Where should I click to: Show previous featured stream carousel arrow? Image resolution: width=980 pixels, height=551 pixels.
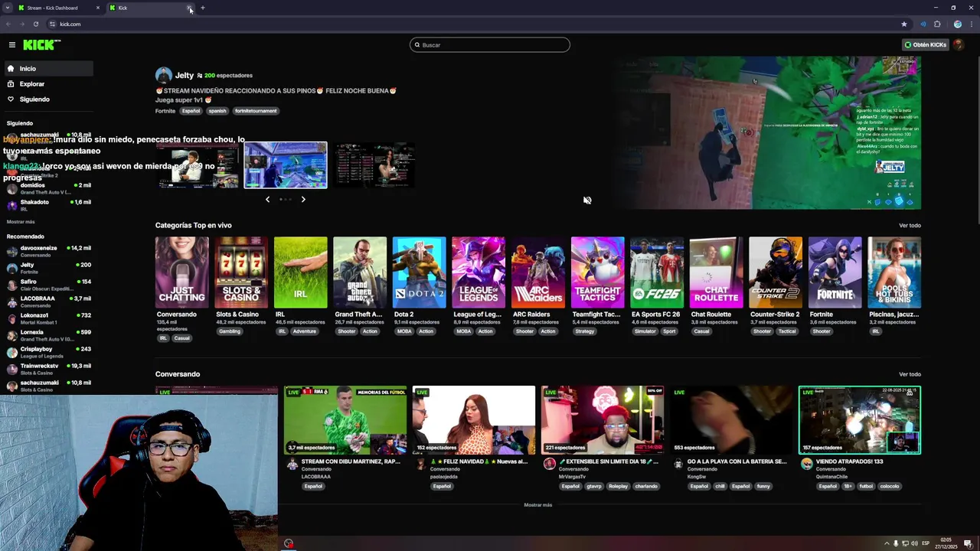267,200
